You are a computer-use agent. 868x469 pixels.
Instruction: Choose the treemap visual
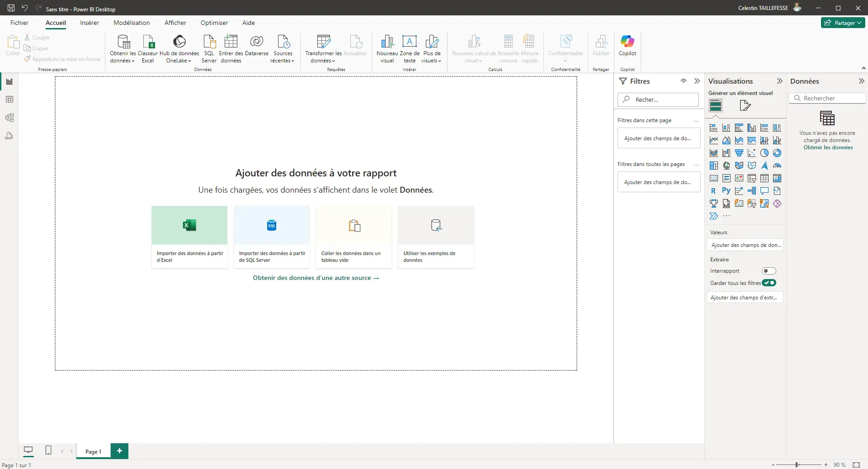pos(713,166)
